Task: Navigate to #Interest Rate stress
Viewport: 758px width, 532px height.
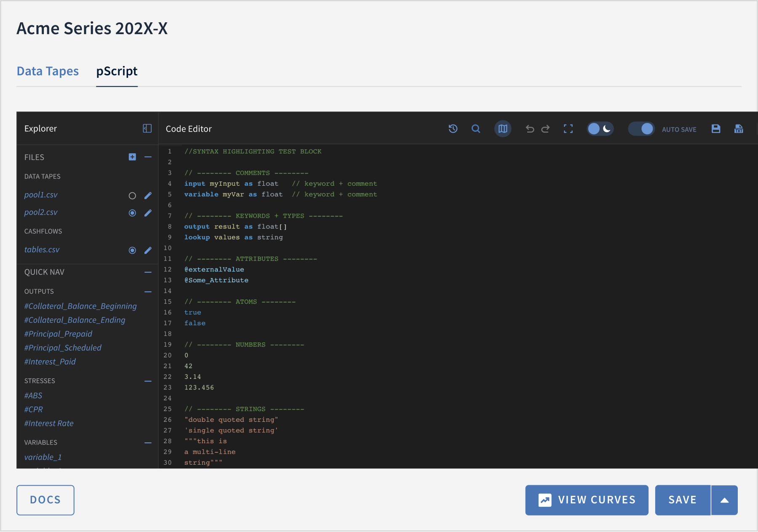Action: pyautogui.click(x=49, y=423)
